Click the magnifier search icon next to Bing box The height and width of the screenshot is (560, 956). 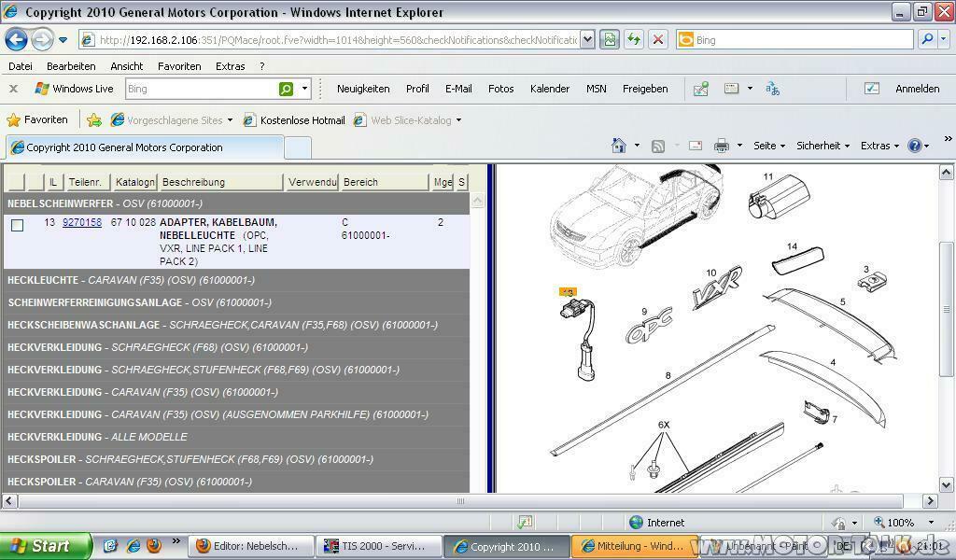point(927,39)
